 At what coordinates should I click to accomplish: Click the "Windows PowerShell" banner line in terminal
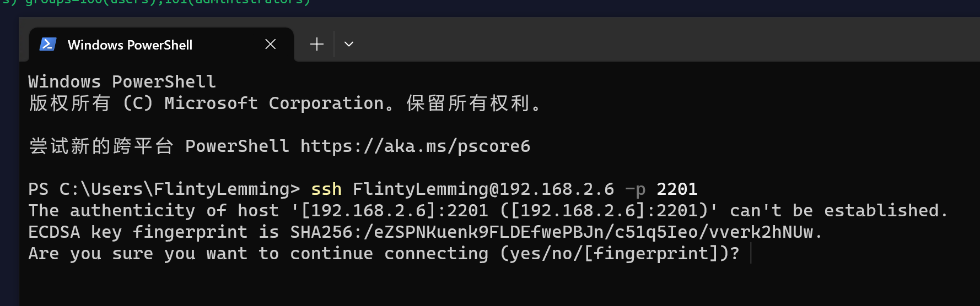[122, 82]
